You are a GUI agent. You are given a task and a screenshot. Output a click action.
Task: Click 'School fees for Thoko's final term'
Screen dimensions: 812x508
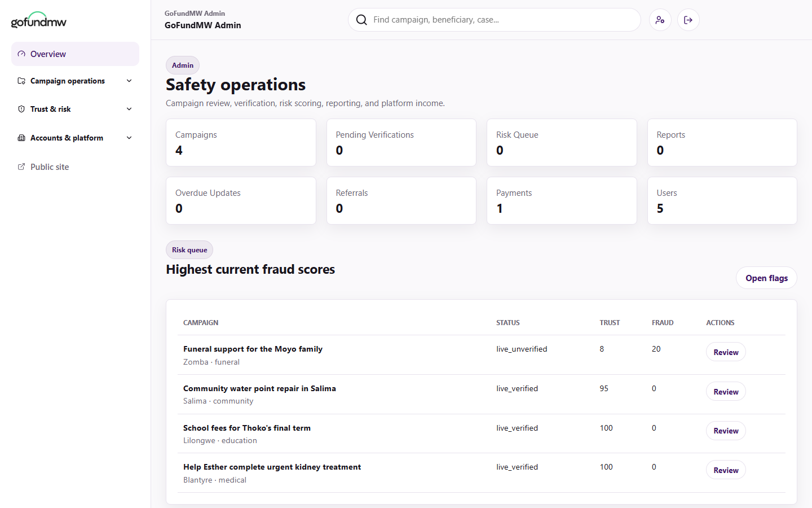click(x=247, y=428)
